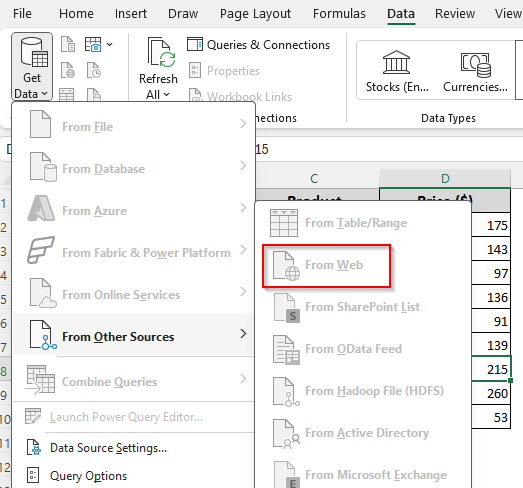Choose From OData Feed

pyautogui.click(x=363, y=349)
